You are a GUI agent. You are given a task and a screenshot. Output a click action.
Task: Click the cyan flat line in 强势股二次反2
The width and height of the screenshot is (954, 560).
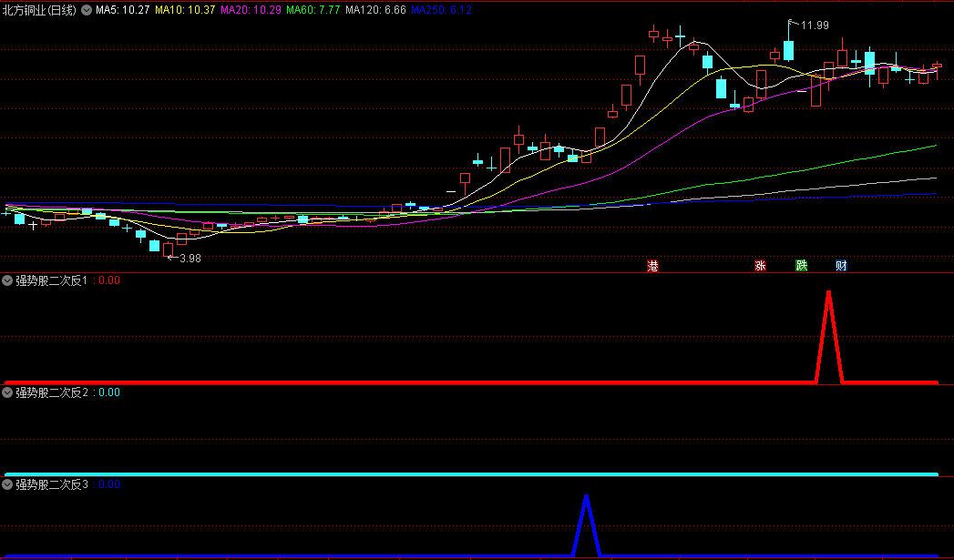pos(471,473)
